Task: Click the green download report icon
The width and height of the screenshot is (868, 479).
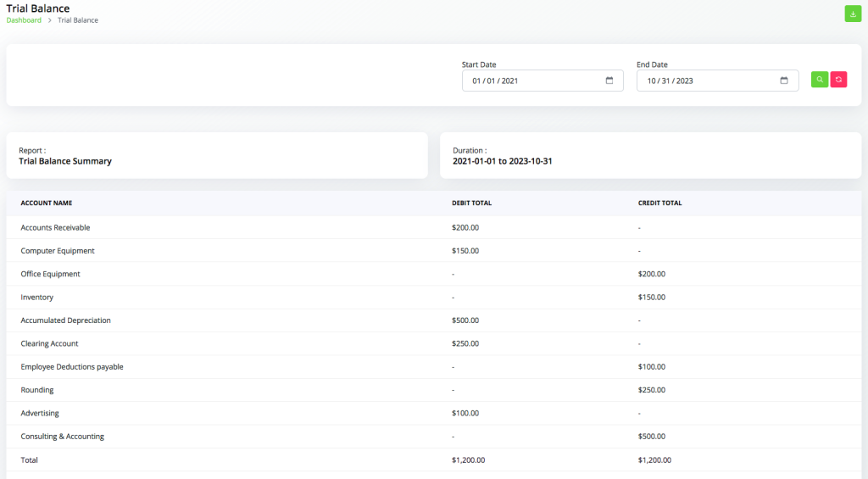Action: point(853,14)
